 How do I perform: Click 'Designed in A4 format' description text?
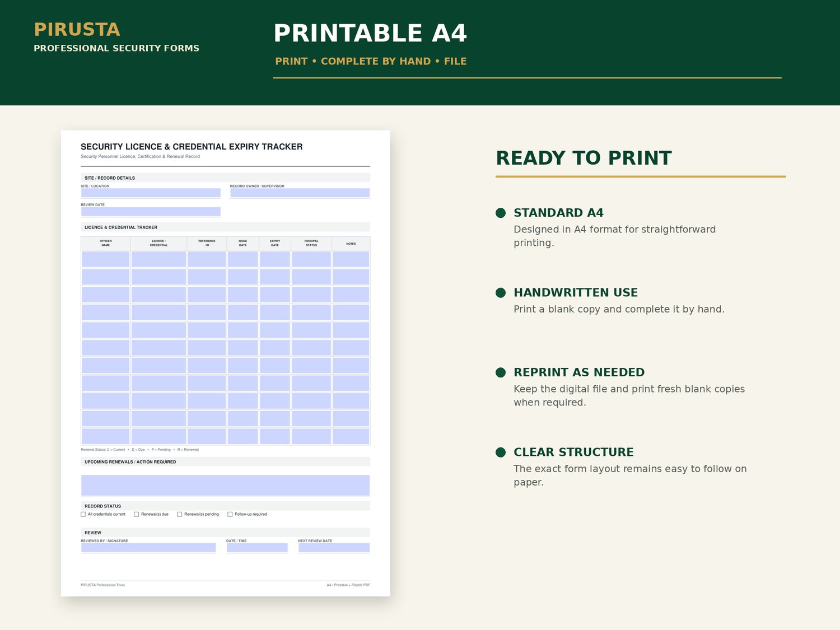[x=614, y=236]
